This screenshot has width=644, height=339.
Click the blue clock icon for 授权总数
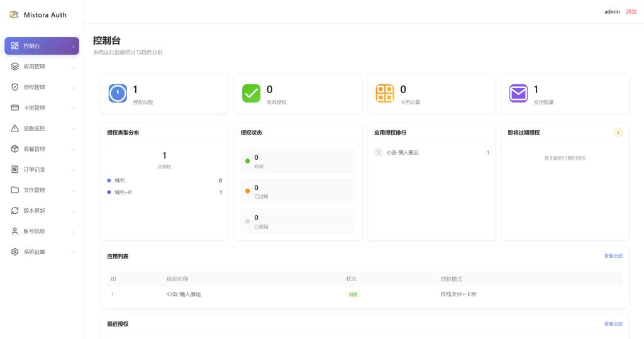[118, 93]
